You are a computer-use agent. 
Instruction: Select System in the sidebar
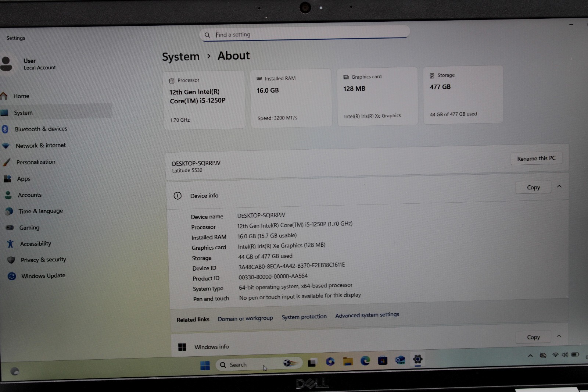click(56, 112)
